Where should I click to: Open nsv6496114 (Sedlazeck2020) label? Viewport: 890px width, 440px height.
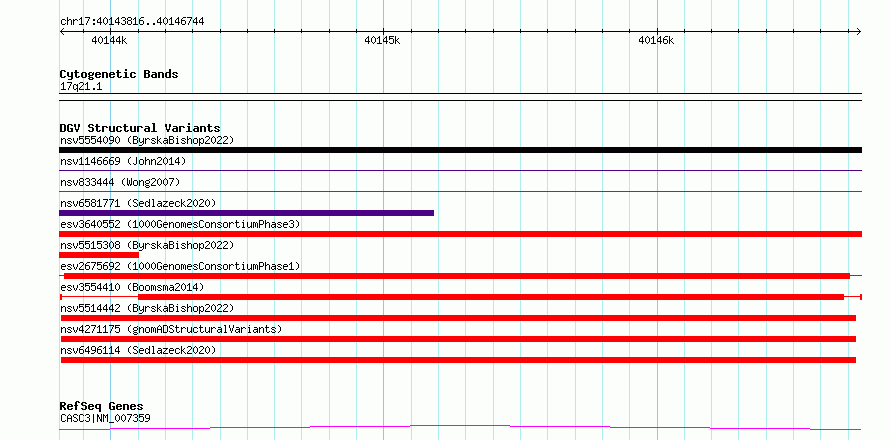pyautogui.click(x=138, y=350)
